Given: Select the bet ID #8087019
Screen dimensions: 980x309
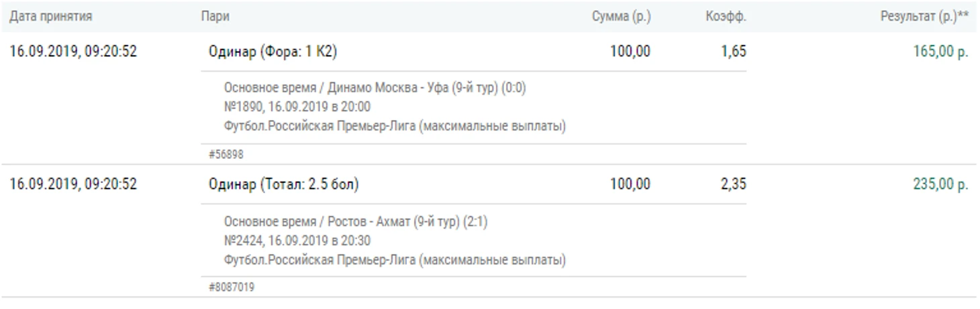Looking at the screenshot, I should click(232, 288).
